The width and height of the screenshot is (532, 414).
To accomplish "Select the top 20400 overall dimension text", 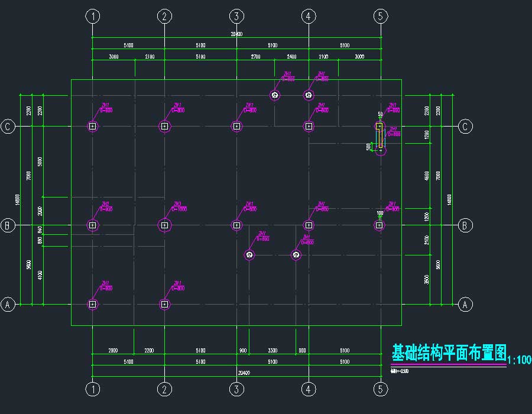I will pos(236,34).
